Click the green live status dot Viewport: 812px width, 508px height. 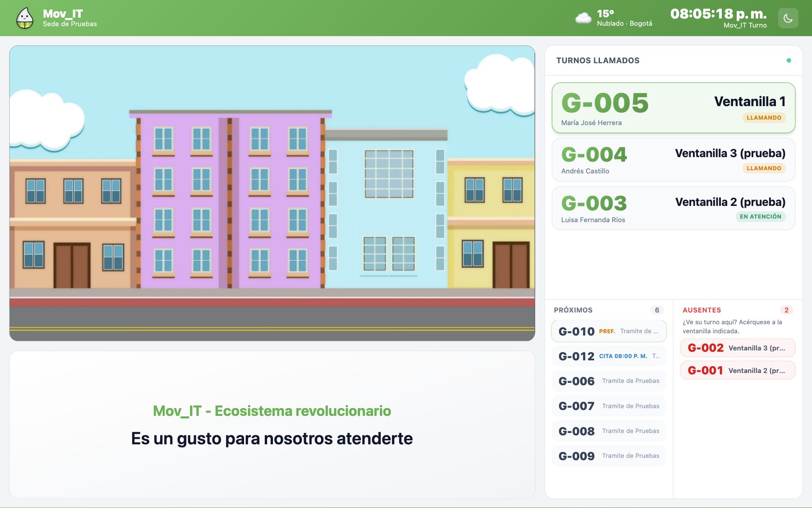(x=789, y=61)
